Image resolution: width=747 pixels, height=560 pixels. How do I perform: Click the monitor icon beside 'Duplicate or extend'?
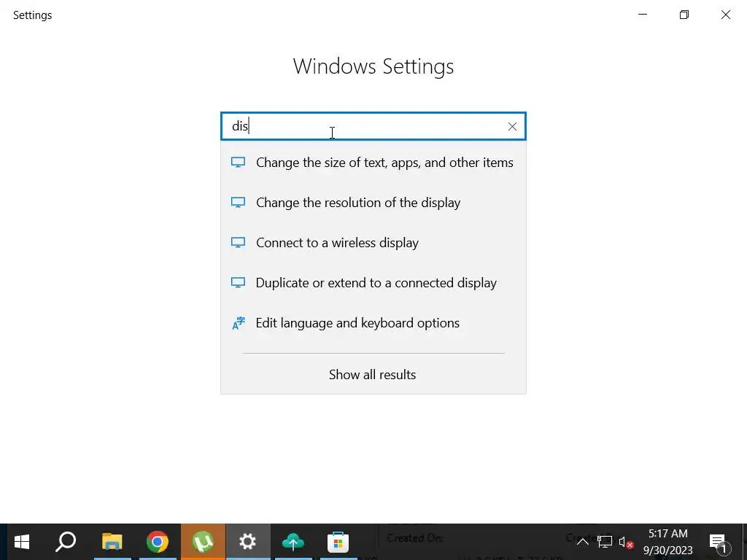click(x=239, y=282)
